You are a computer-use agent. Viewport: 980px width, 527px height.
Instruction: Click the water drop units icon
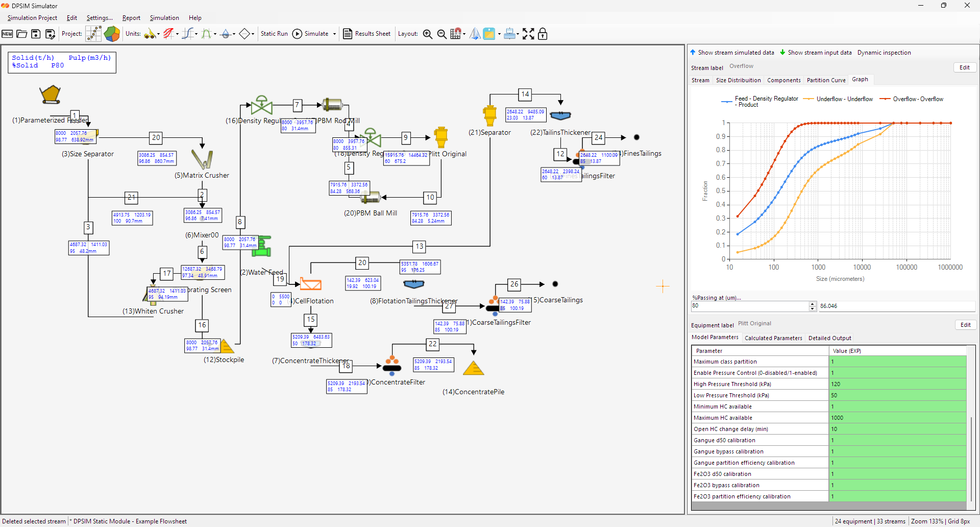coord(226,34)
